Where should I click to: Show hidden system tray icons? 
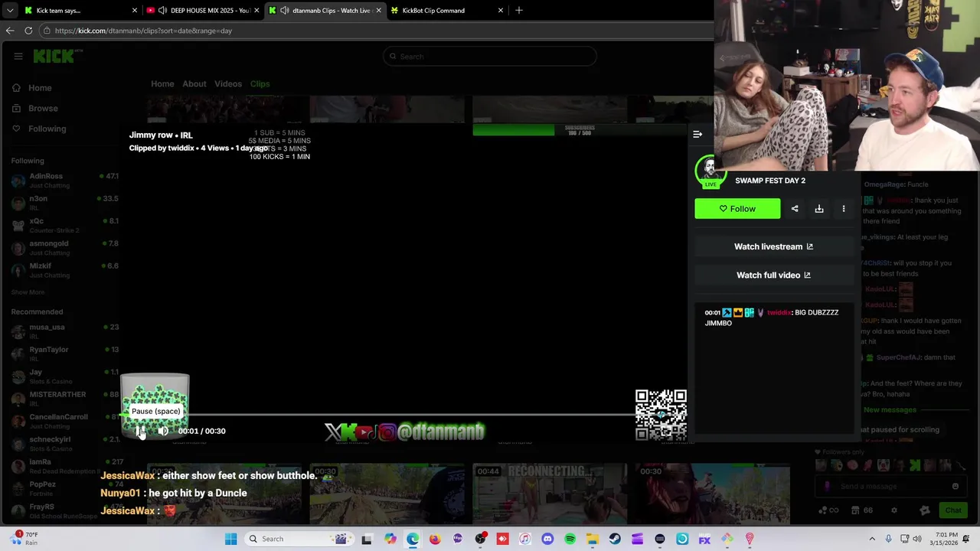tap(872, 539)
